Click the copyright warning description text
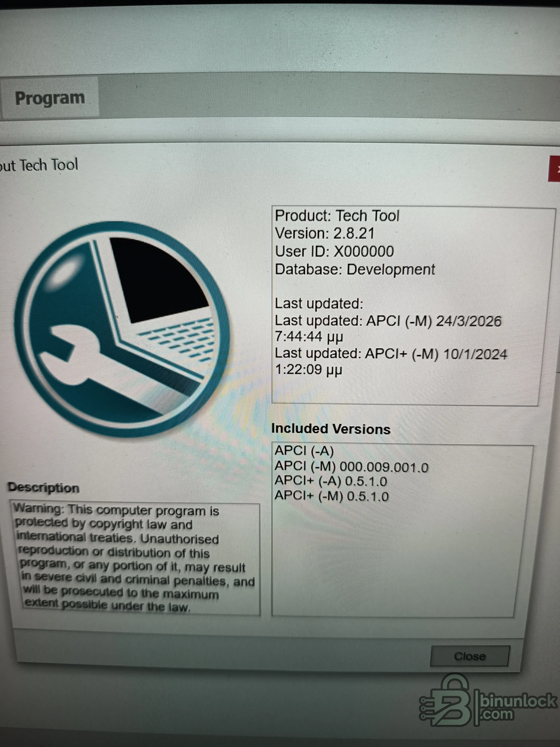The width and height of the screenshot is (560, 747). coord(134,558)
